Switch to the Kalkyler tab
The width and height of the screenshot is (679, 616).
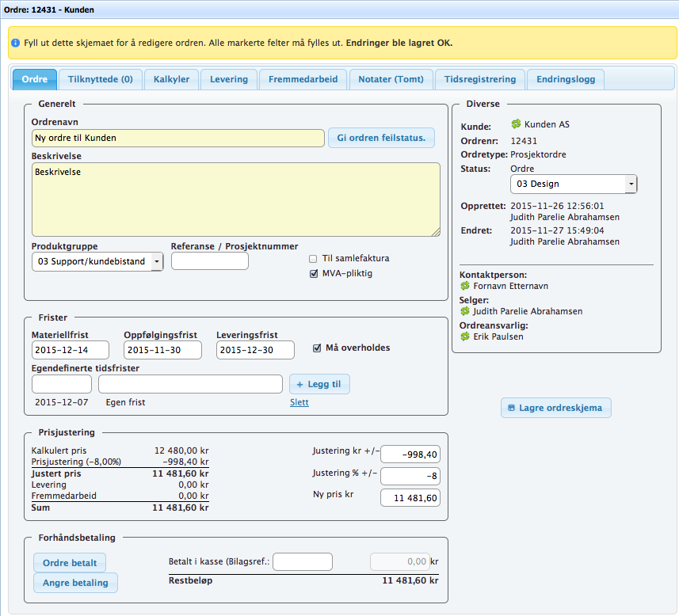tap(170, 79)
